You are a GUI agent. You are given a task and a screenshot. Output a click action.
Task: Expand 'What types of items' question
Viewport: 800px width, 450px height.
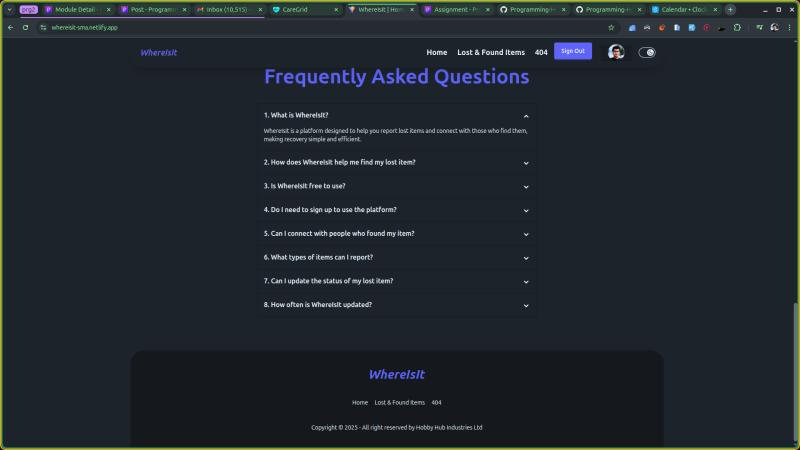point(396,258)
